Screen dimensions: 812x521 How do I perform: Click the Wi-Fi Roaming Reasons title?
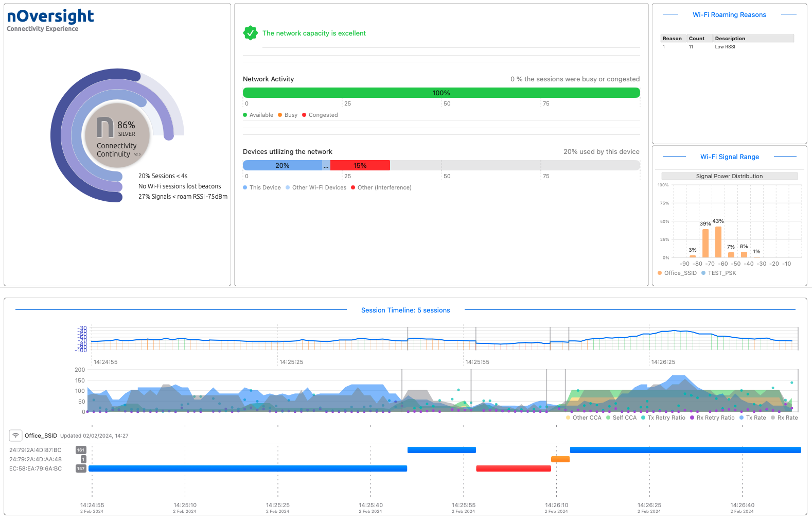(729, 15)
